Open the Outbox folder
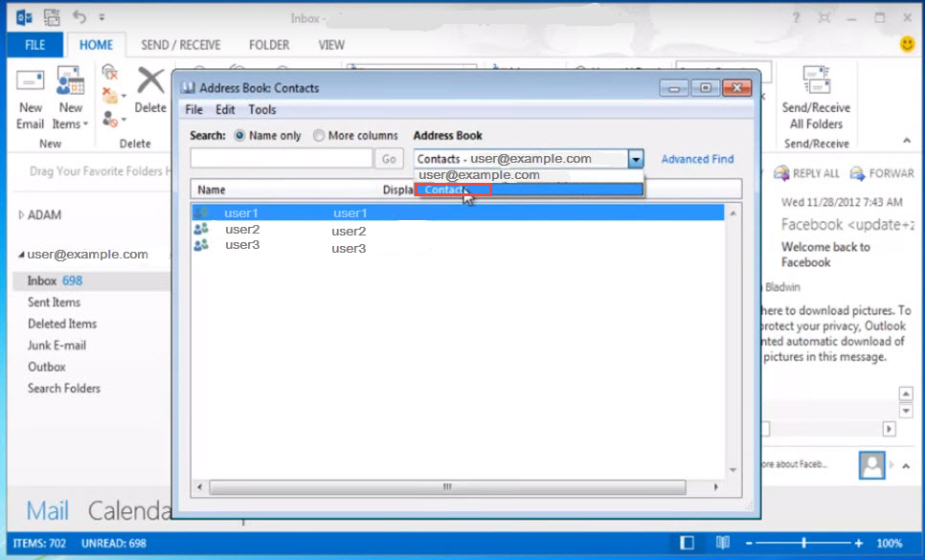925x560 pixels. pyautogui.click(x=47, y=367)
